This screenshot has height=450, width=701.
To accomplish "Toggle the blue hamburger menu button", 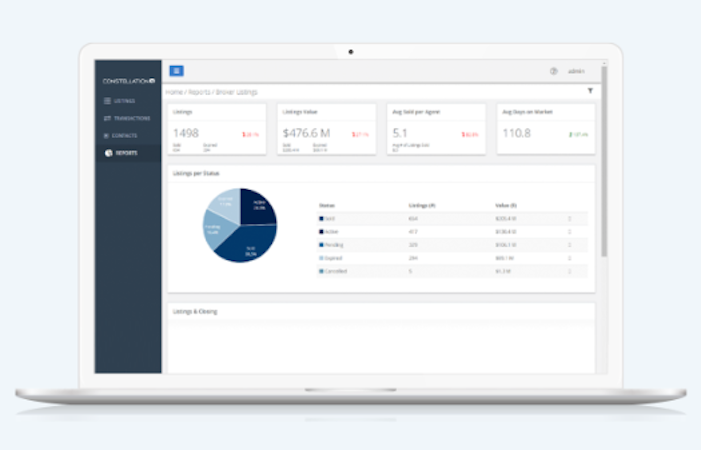I will click(x=176, y=71).
